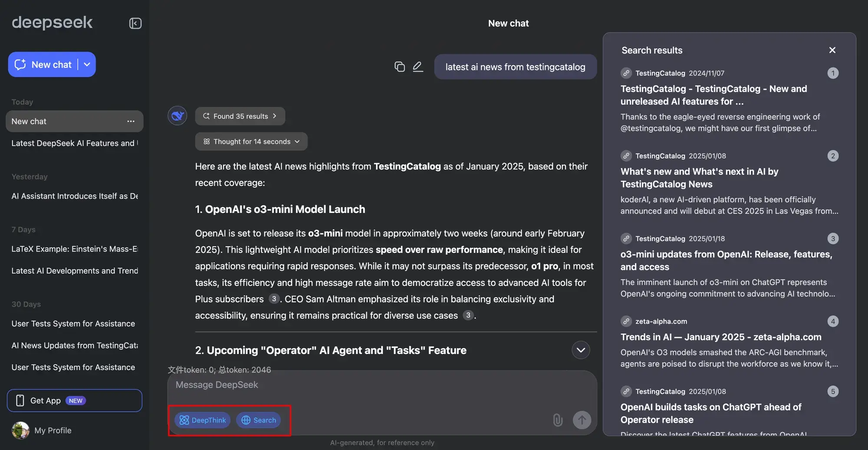Expand the Found 35 results section
This screenshot has height=450, width=868.
[240, 116]
